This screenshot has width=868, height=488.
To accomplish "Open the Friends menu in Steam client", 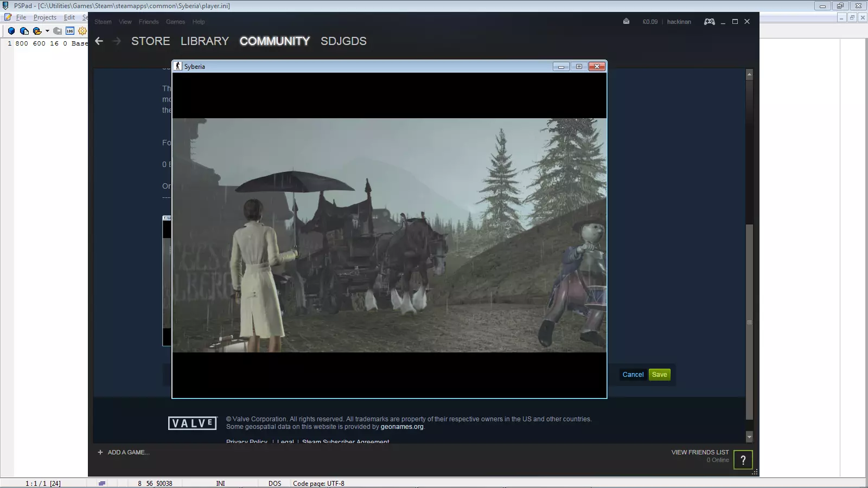I will click(149, 22).
